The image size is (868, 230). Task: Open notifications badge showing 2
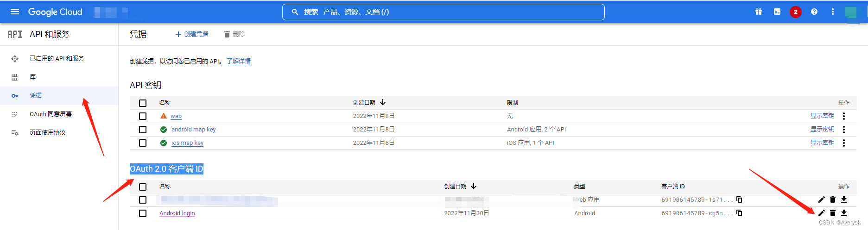pos(796,12)
